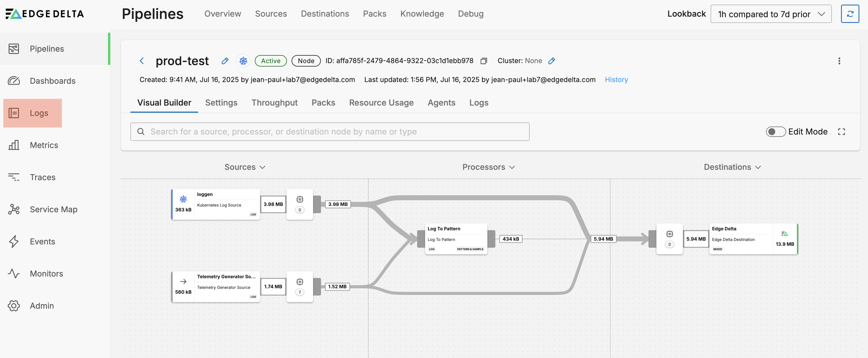Open the Throughput tab

tap(274, 103)
